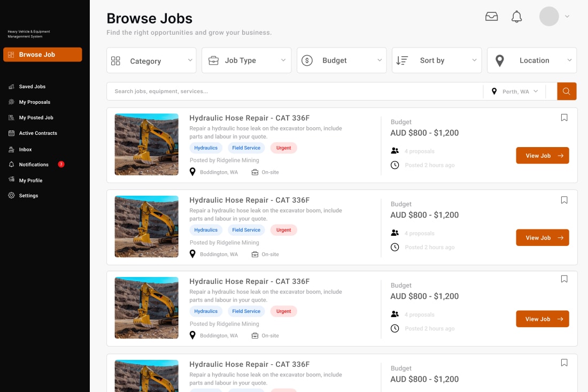The image size is (588, 392).
Task: Click 'Posted by Ridgeline Mining' on first listing
Action: coord(225,160)
